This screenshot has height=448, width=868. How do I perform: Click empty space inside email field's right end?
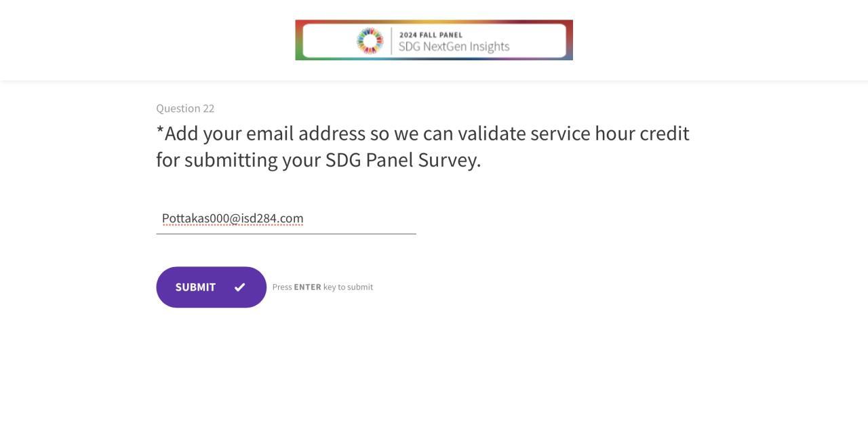click(387, 218)
